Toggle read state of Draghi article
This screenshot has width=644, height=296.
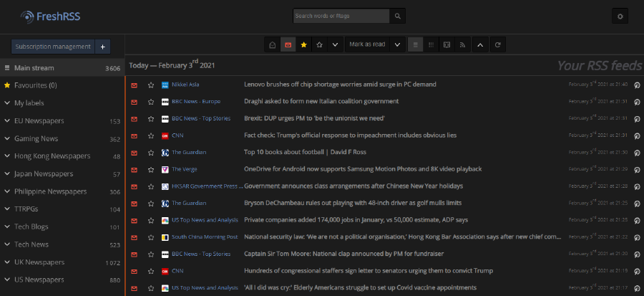tap(134, 102)
